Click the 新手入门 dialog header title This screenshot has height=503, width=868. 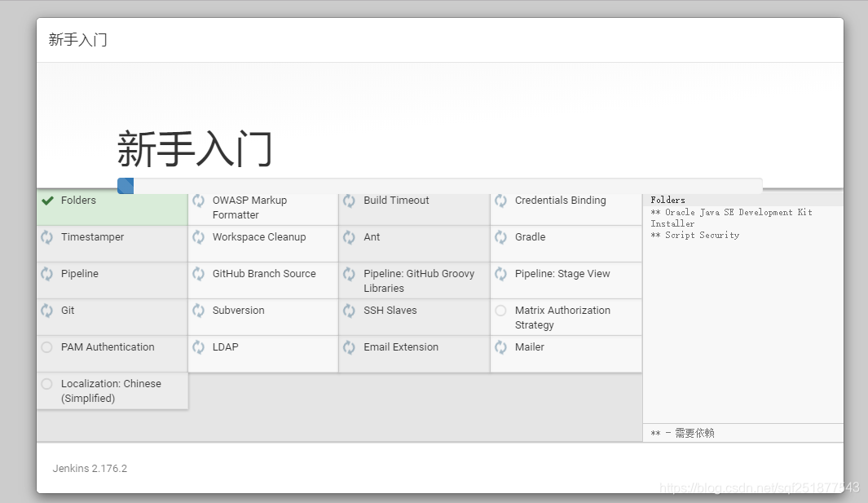point(78,40)
